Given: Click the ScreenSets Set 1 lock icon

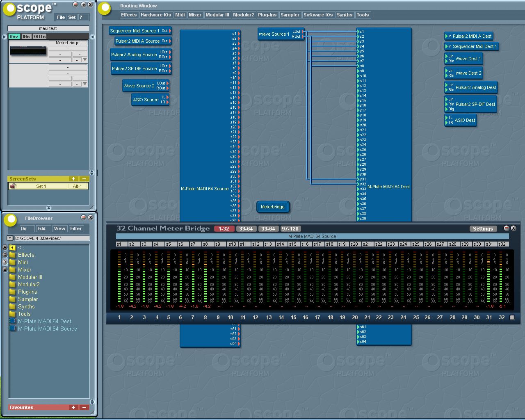Looking at the screenshot, I should coord(13,186).
